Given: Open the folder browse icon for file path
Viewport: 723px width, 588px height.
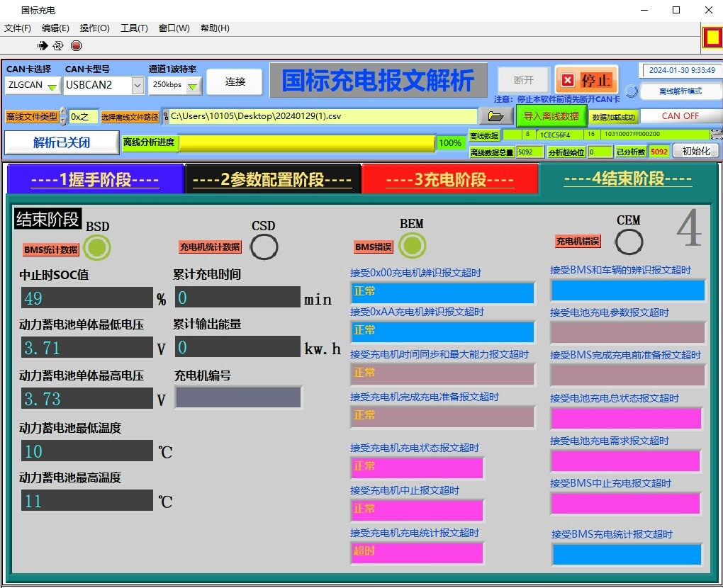Looking at the screenshot, I should tap(496, 116).
